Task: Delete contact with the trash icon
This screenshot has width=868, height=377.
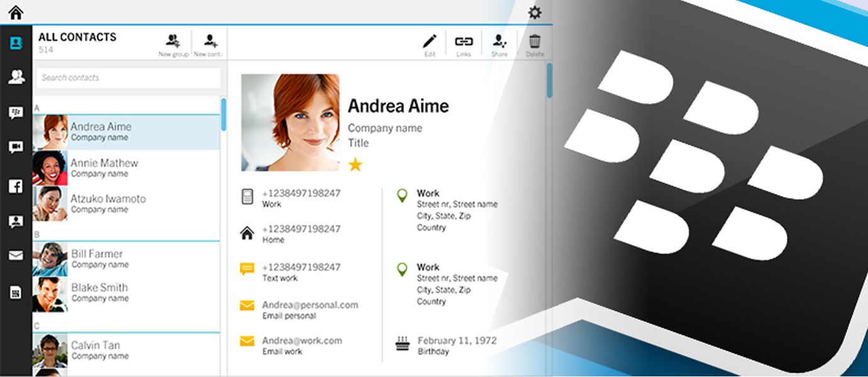Action: pos(535,45)
